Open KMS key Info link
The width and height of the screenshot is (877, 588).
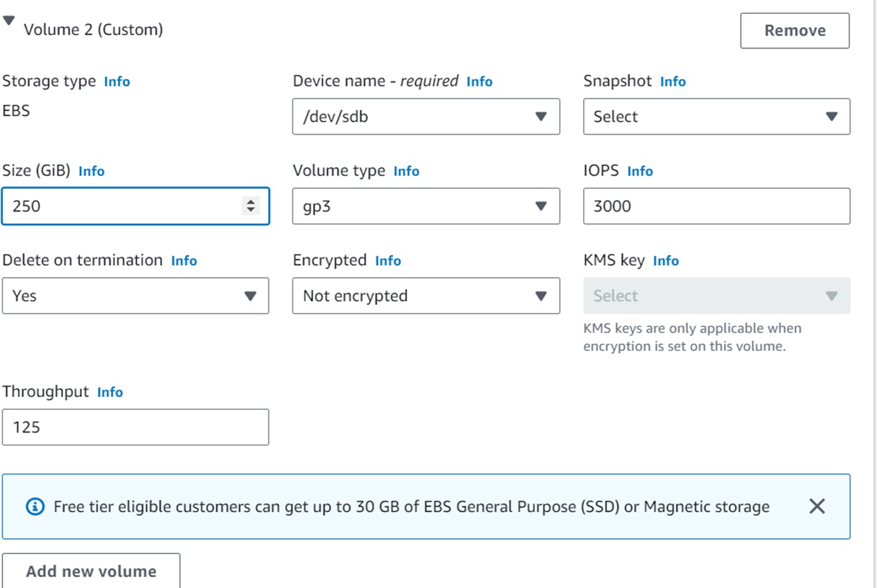666,261
